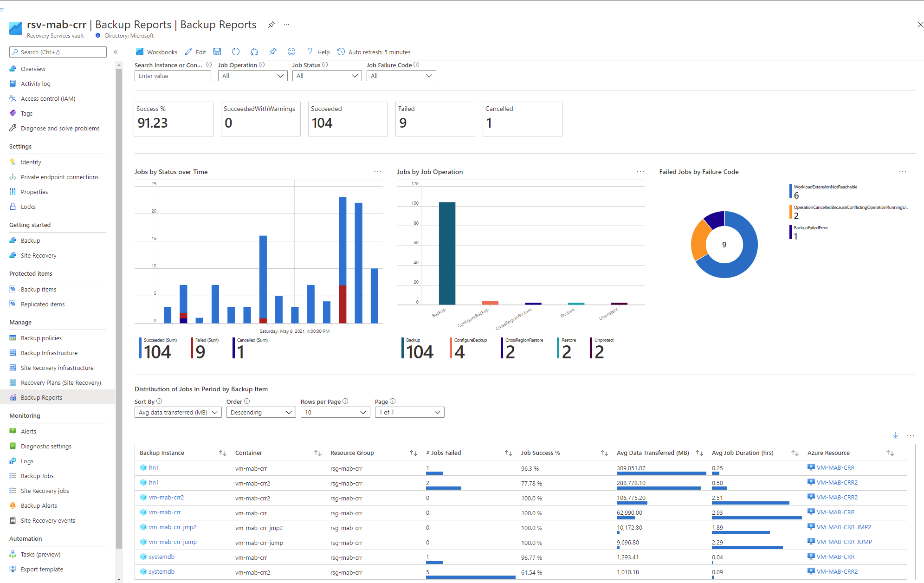Click the Backup Reports icon in sidebar

pos(13,396)
